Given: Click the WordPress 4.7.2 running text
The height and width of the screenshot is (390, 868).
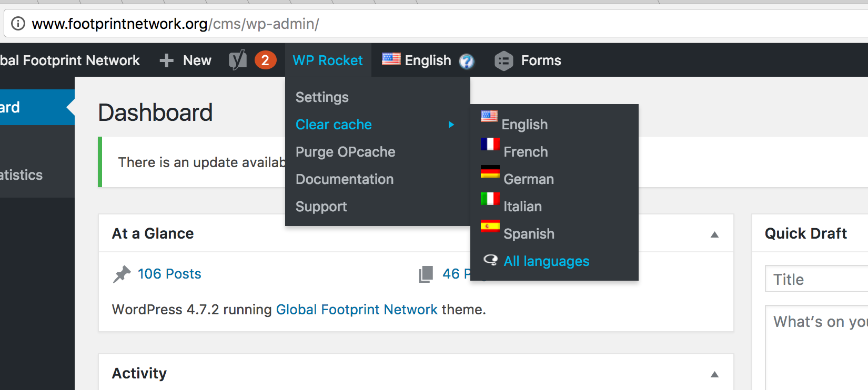Looking at the screenshot, I should coord(191,310).
